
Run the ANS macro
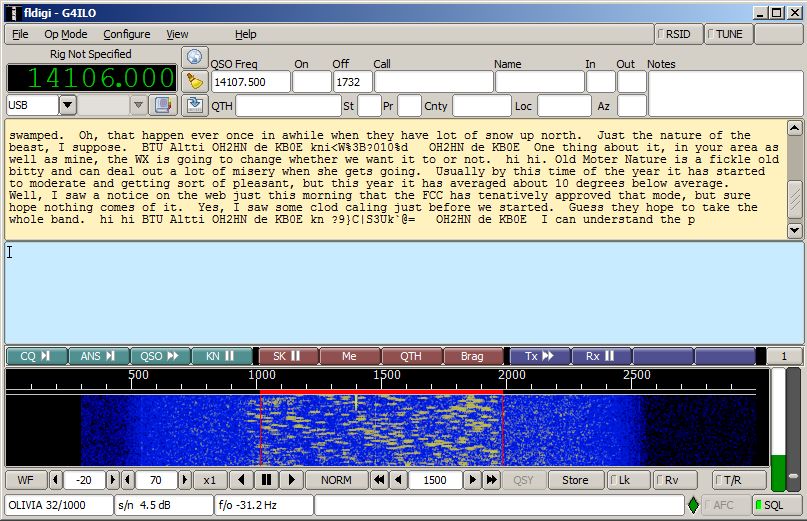tap(99, 356)
